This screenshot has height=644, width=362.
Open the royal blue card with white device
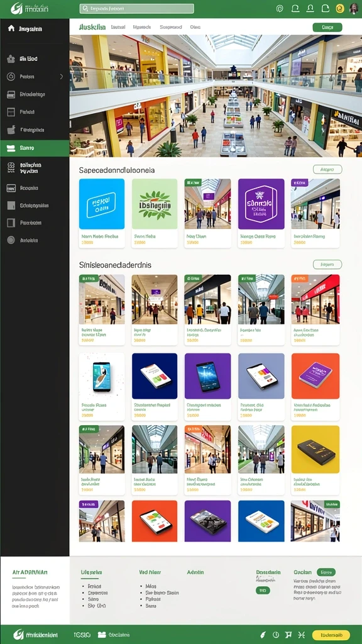coord(261,521)
